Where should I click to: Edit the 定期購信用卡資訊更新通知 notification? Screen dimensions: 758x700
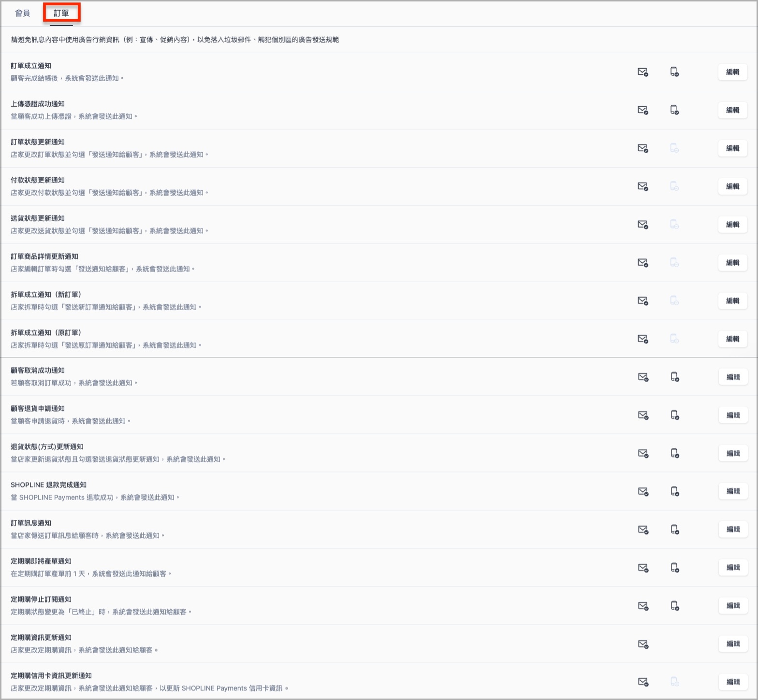click(x=733, y=682)
